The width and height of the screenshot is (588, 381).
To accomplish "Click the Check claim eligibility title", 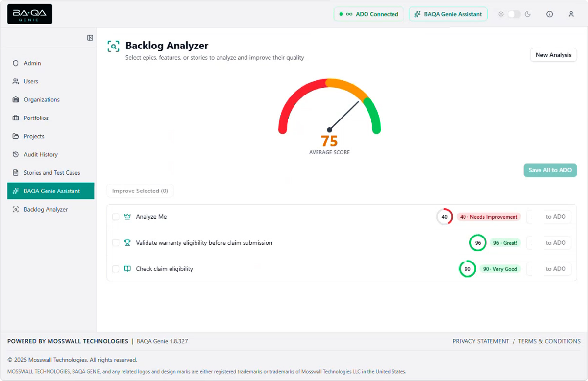I will click(x=165, y=269).
